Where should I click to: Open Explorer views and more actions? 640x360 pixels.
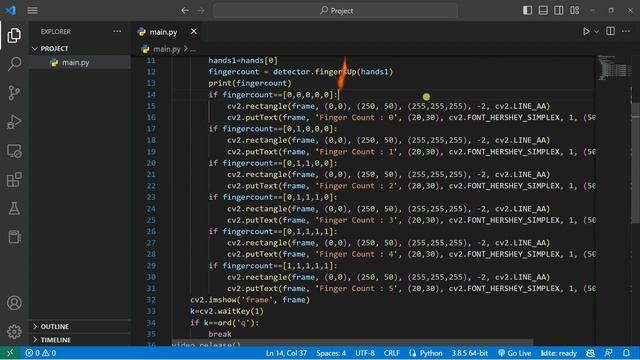pyautogui.click(x=117, y=31)
